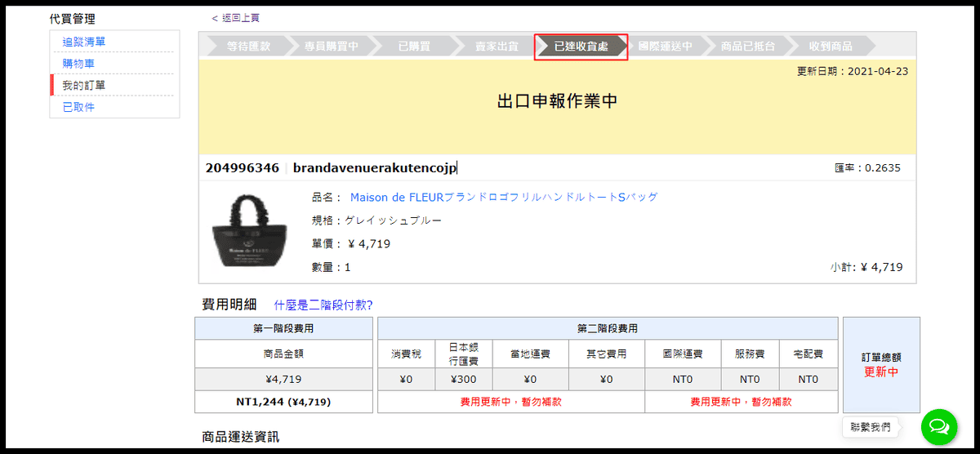980x454 pixels.
Task: Open 購物車 in sidebar
Action: click(x=78, y=64)
